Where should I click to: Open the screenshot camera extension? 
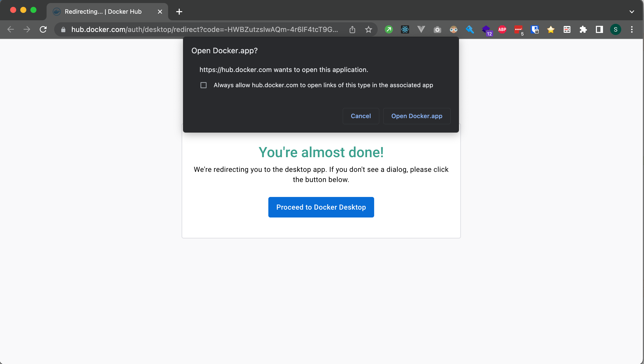point(437,29)
